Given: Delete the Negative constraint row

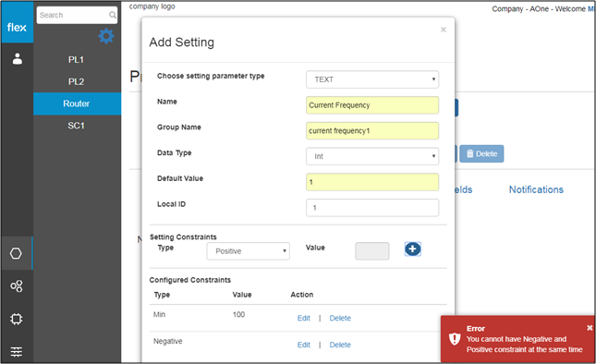Looking at the screenshot, I should [340, 345].
